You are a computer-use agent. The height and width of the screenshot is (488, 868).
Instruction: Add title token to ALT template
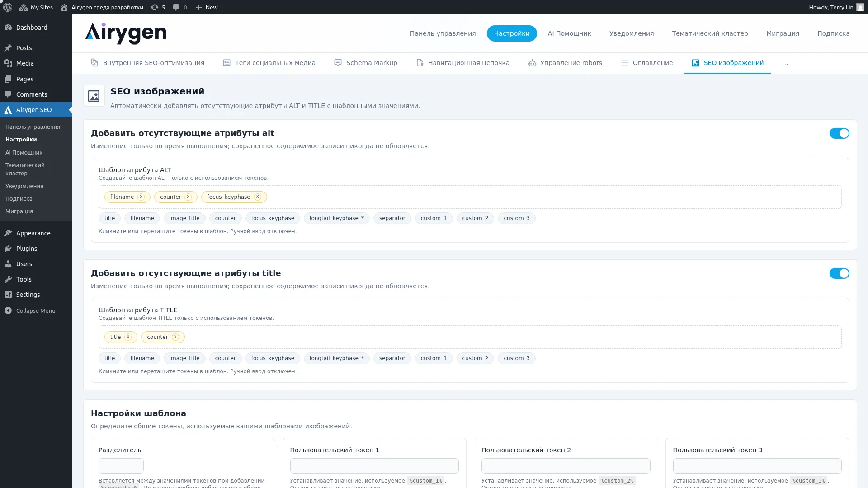click(109, 218)
